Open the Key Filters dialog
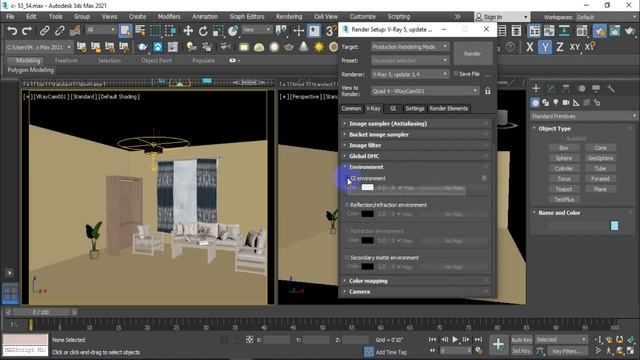 click(x=567, y=351)
